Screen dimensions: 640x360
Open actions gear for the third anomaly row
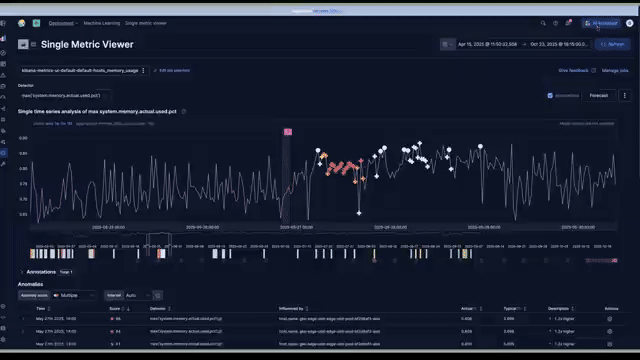[609, 344]
